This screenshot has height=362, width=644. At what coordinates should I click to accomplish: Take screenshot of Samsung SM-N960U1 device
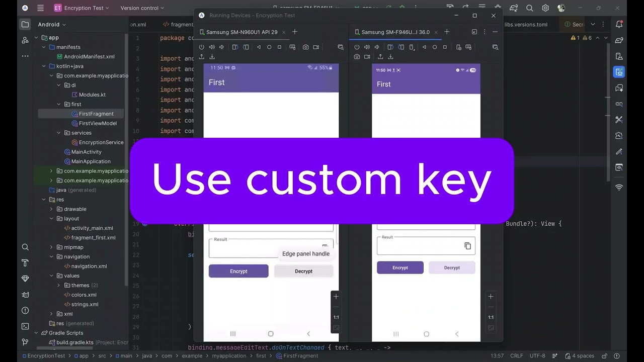pyautogui.click(x=305, y=47)
